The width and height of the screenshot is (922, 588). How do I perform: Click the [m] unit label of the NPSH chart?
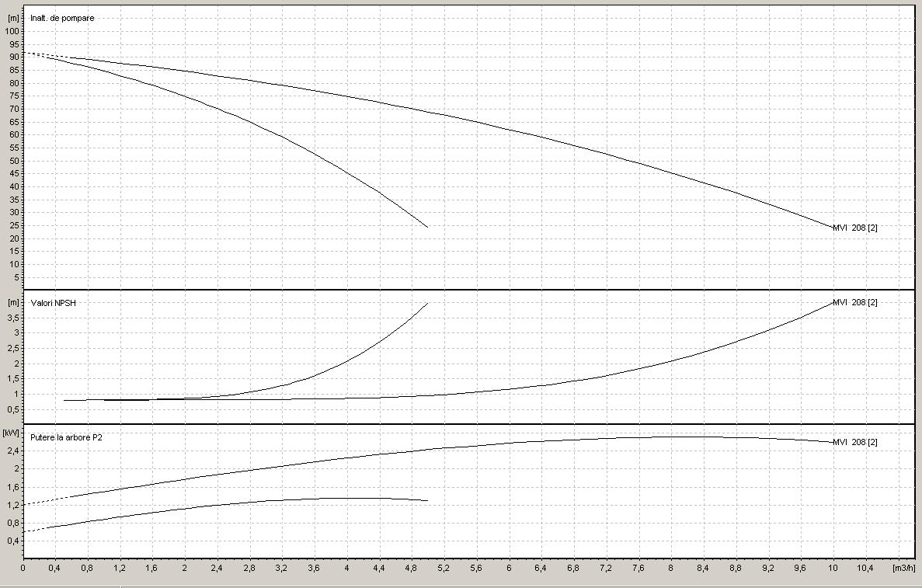click(x=13, y=302)
